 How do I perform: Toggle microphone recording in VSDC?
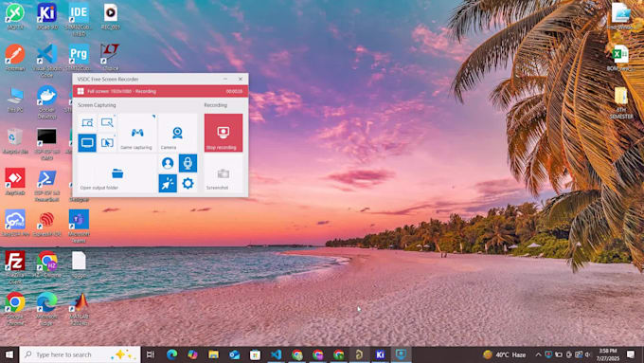(x=188, y=163)
